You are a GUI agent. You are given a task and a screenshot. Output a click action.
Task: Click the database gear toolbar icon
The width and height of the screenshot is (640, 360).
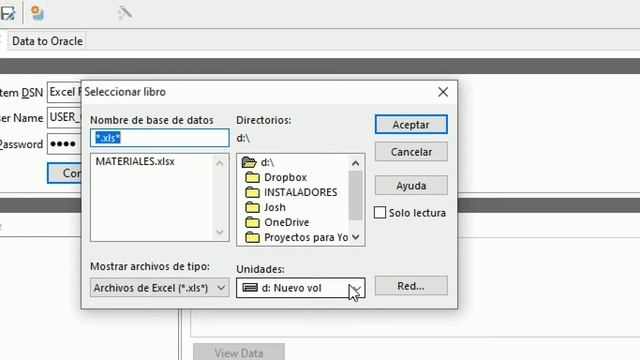pos(37,13)
